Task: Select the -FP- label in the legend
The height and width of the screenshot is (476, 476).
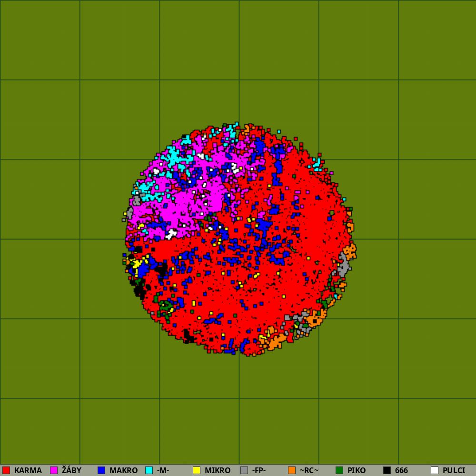Action: pyautogui.click(x=259, y=471)
